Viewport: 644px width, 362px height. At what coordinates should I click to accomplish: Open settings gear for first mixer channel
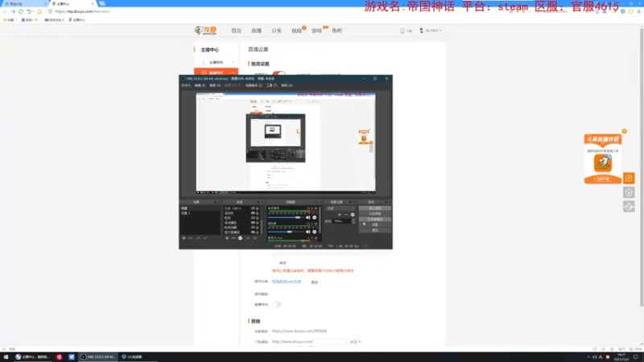(x=315, y=217)
